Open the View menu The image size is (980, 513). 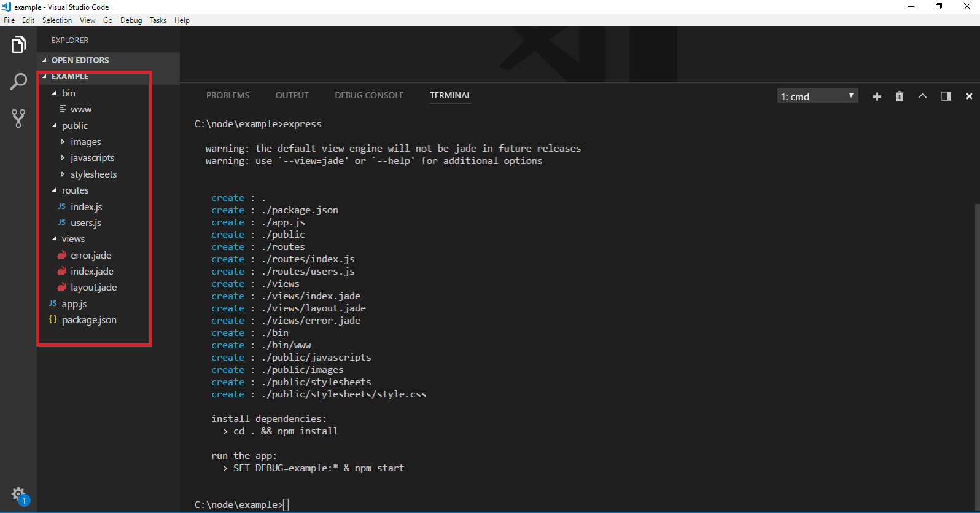pos(87,20)
